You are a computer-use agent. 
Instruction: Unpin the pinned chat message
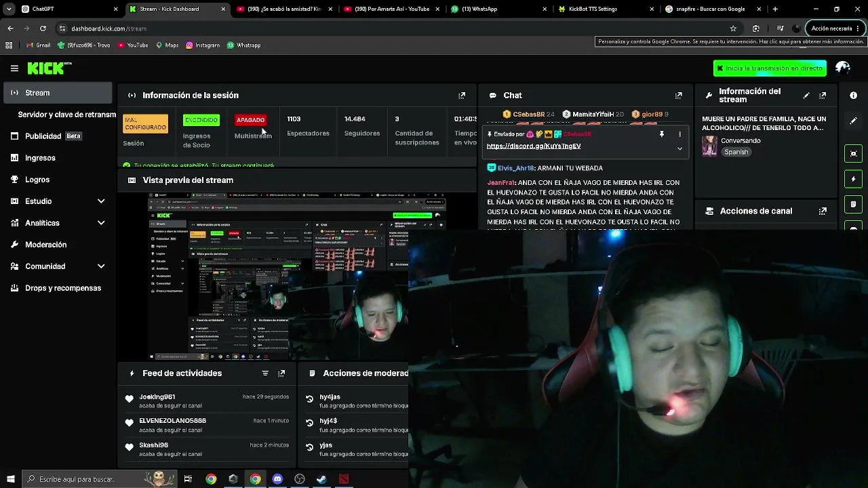661,134
